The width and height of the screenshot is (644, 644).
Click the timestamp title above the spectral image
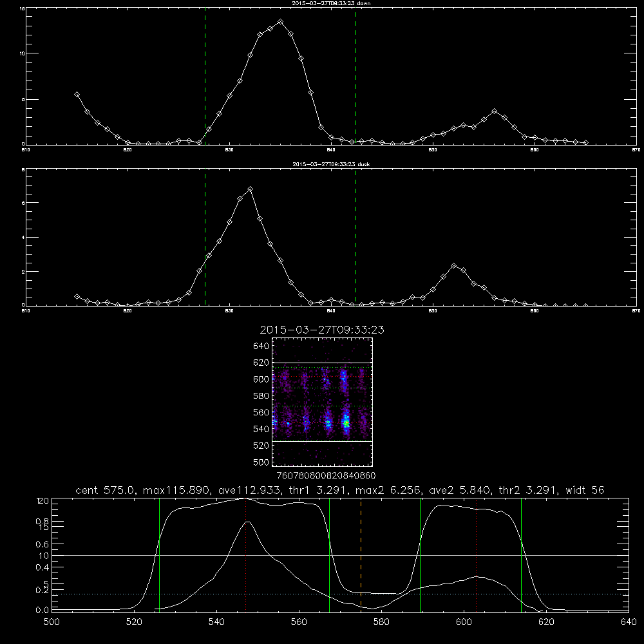(322, 330)
